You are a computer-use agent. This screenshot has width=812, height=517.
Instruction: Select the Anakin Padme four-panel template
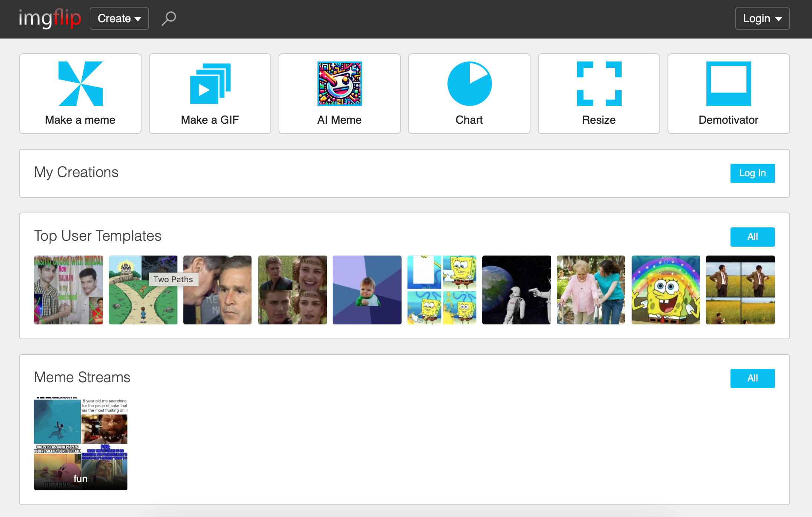pyautogui.click(x=292, y=290)
